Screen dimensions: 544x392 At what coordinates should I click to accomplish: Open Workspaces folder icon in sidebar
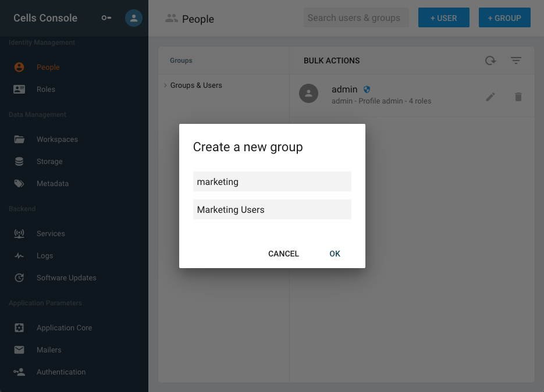pos(19,140)
